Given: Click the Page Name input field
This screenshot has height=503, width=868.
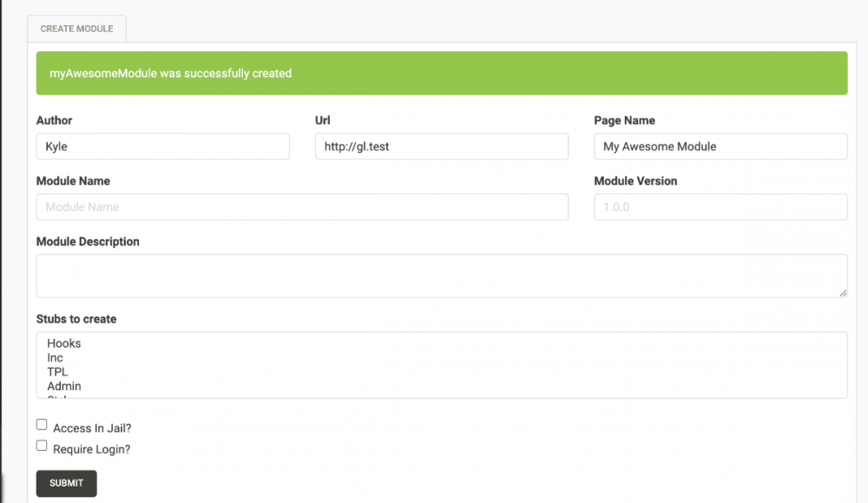Looking at the screenshot, I should (720, 147).
